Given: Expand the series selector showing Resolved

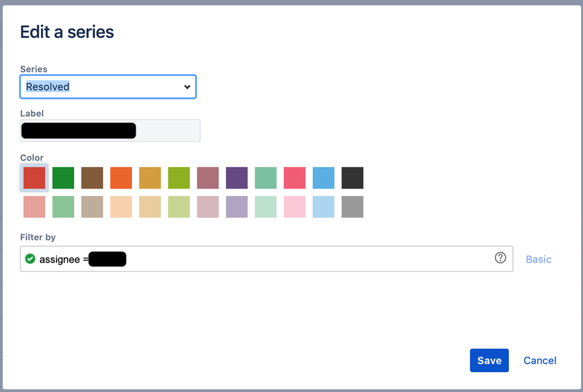Looking at the screenshot, I should tap(187, 86).
